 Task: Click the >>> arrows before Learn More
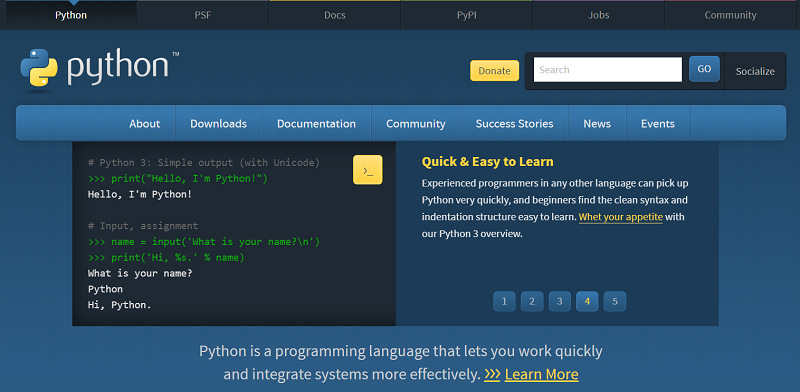pos(492,374)
